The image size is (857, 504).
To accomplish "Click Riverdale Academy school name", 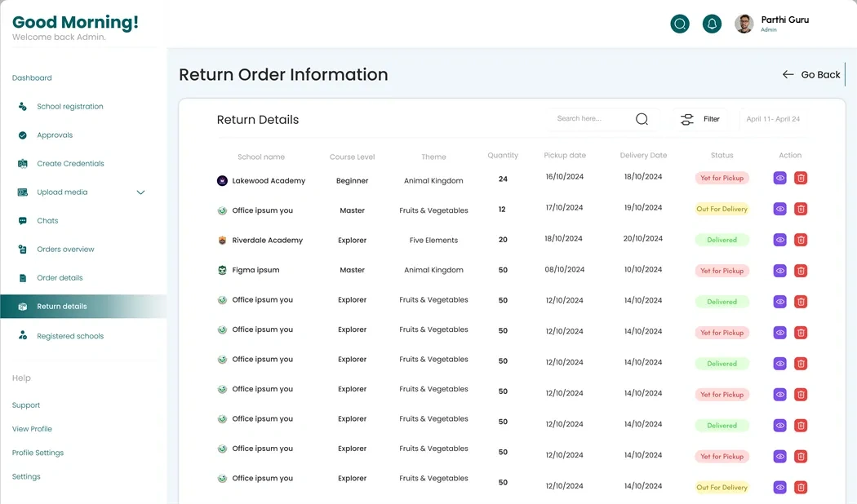I will 267,241.
